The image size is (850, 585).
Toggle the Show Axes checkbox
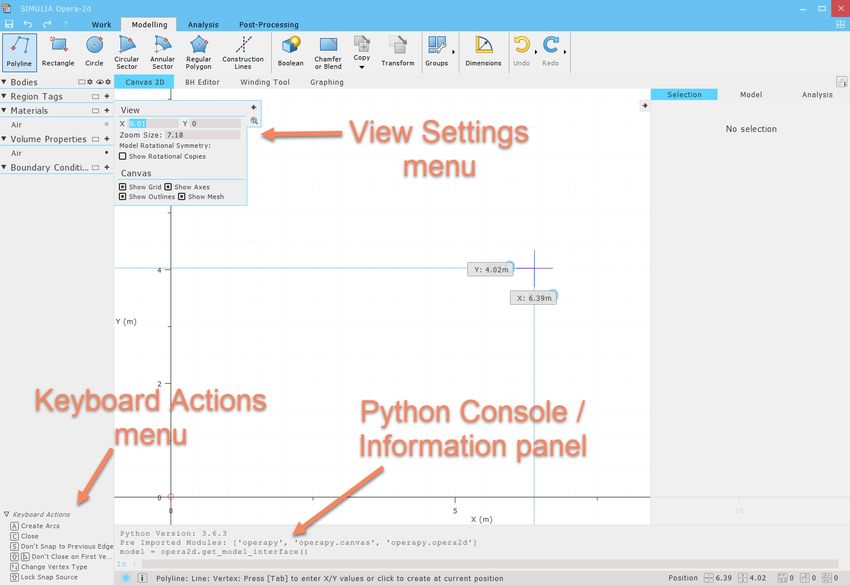pos(168,187)
